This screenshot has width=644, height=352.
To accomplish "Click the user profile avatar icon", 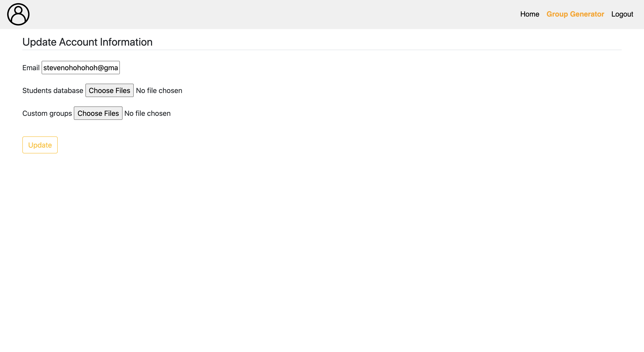I will pos(18,14).
